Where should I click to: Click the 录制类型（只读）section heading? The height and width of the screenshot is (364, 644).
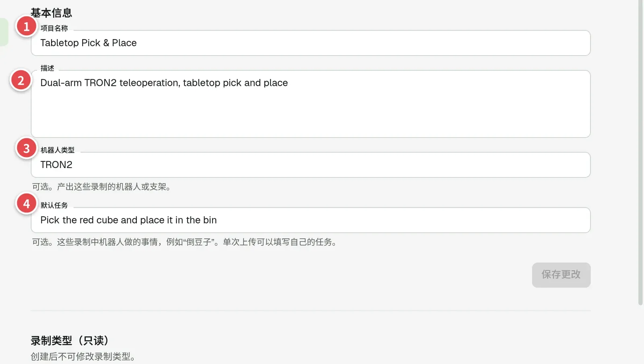coord(70,341)
